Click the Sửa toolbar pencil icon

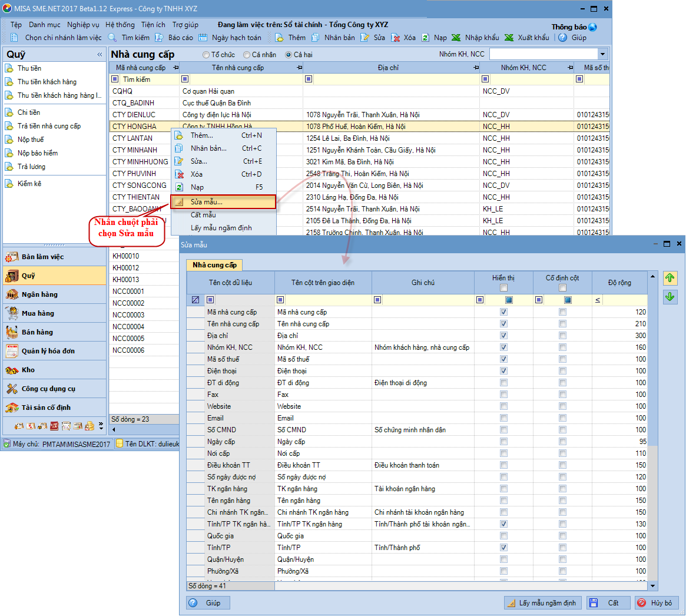pos(364,38)
